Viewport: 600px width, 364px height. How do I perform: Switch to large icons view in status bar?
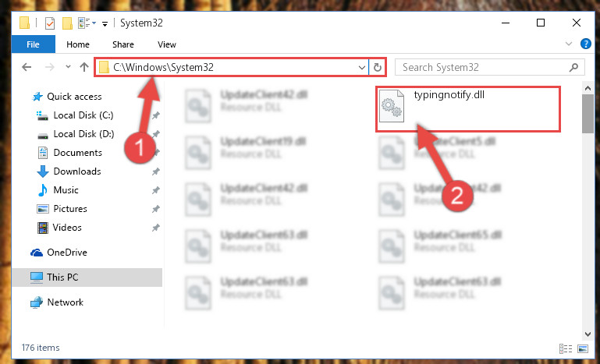582,348
